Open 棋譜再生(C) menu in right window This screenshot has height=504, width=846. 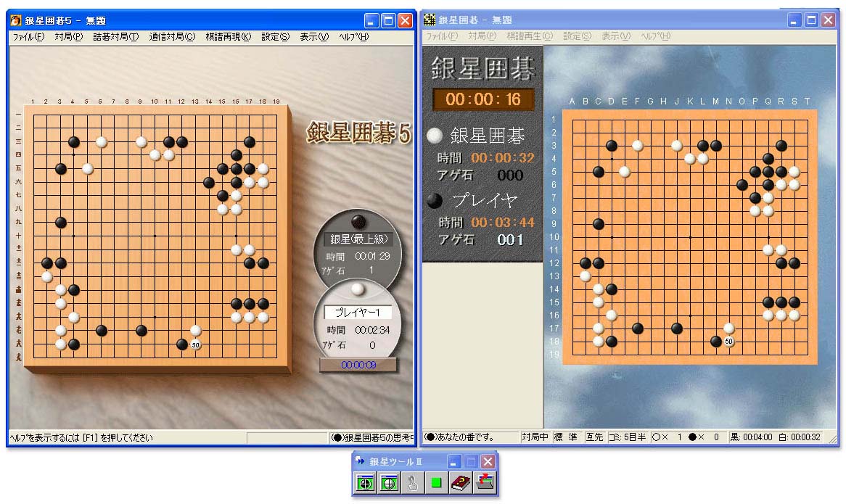pyautogui.click(x=530, y=36)
